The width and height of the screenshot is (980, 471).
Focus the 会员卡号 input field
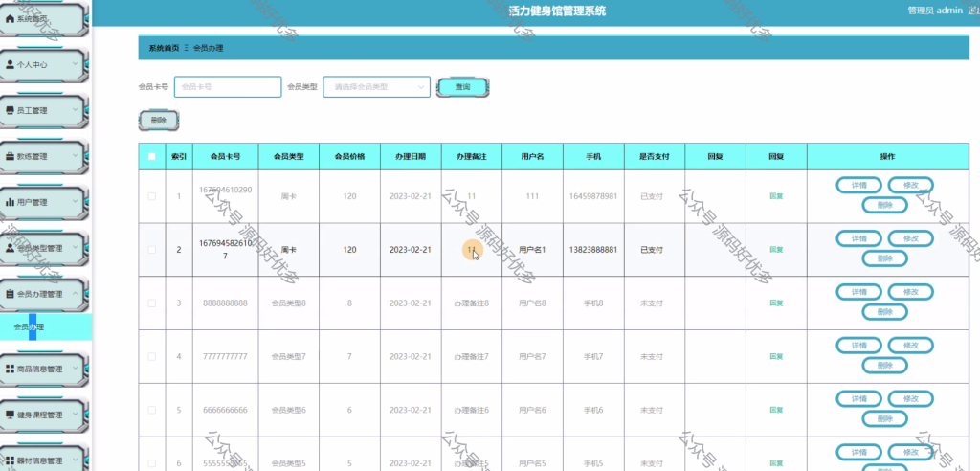[x=228, y=87]
